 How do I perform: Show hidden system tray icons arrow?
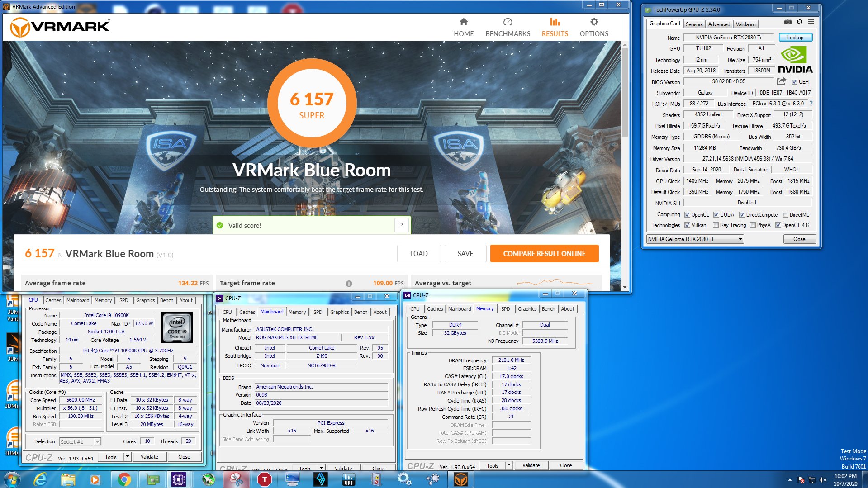(x=790, y=480)
